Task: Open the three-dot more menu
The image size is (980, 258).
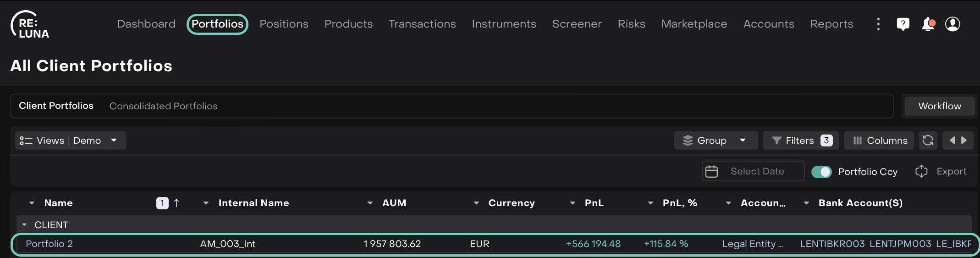Action: pos(878,24)
